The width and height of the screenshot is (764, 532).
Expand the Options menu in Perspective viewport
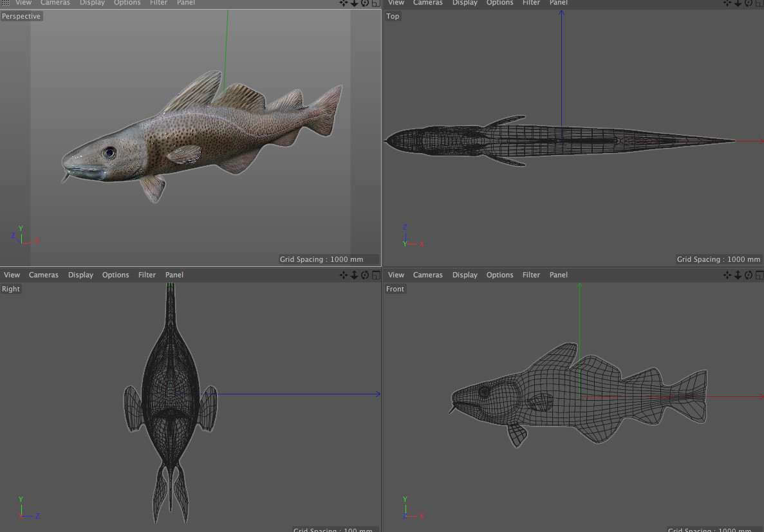[127, 3]
